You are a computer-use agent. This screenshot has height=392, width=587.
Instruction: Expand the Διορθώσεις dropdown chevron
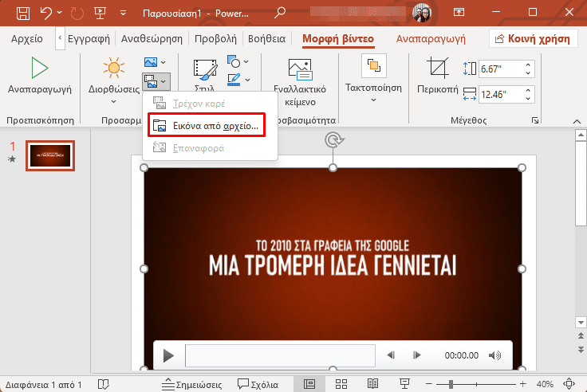pos(113,101)
